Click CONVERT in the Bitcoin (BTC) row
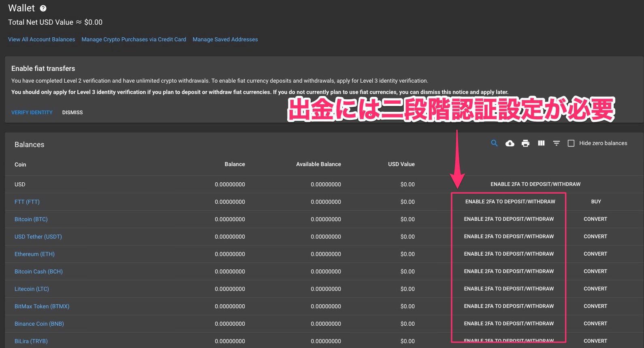The width and height of the screenshot is (644, 348). pos(595,219)
